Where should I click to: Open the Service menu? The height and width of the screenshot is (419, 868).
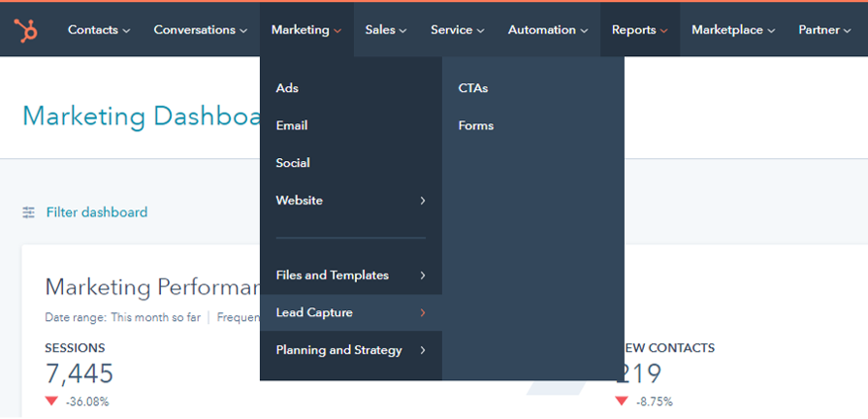(x=457, y=30)
